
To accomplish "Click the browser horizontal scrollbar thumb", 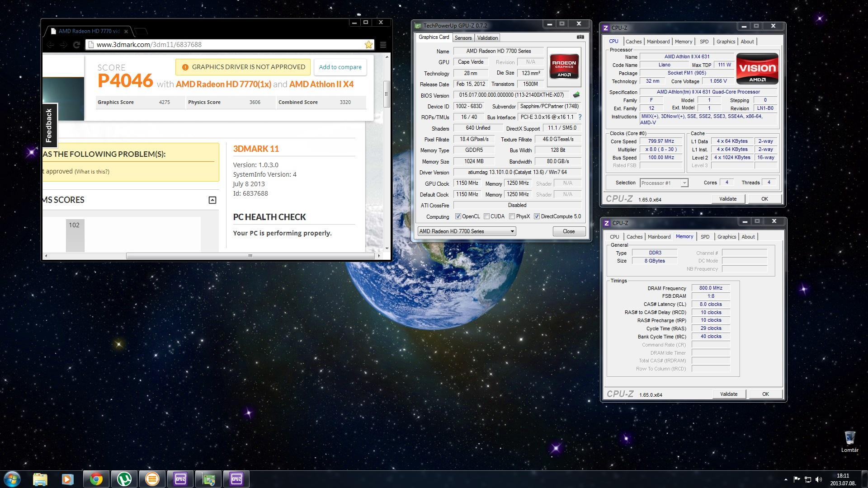I will pos(250,256).
